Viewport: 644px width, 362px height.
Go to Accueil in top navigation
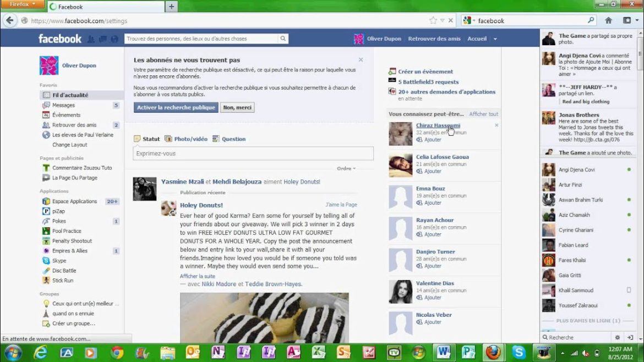point(477,39)
